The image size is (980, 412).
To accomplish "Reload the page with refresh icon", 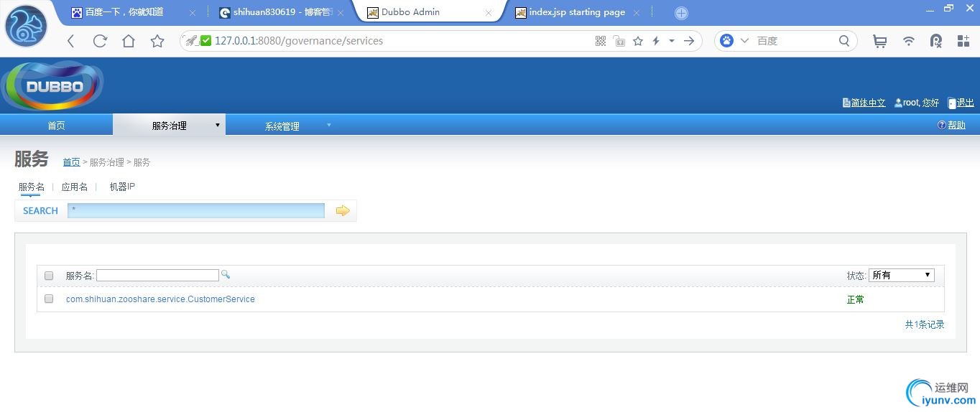I will pyautogui.click(x=100, y=41).
